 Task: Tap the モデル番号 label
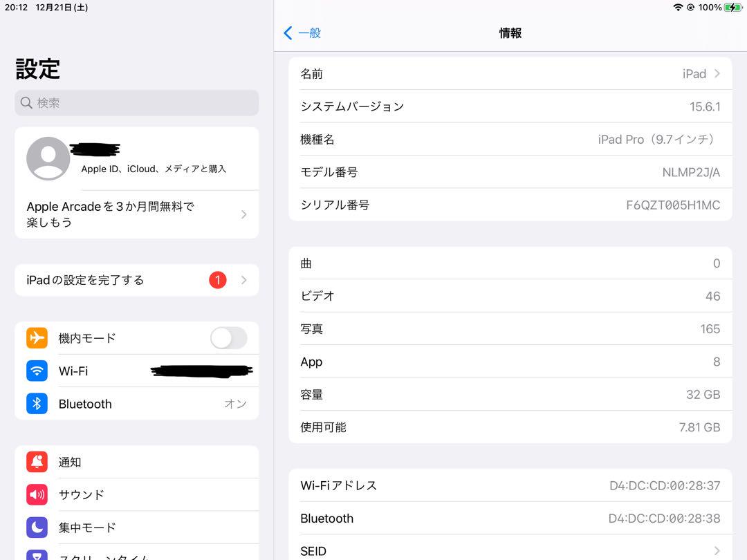[x=329, y=172]
